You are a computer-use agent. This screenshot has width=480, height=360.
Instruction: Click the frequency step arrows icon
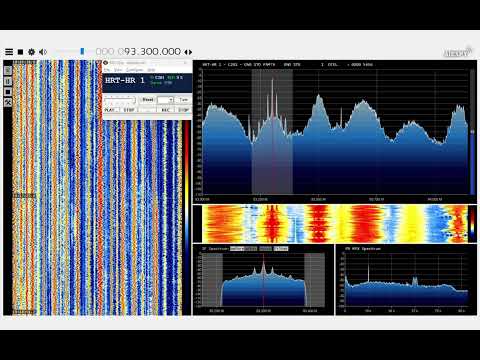coord(188,52)
